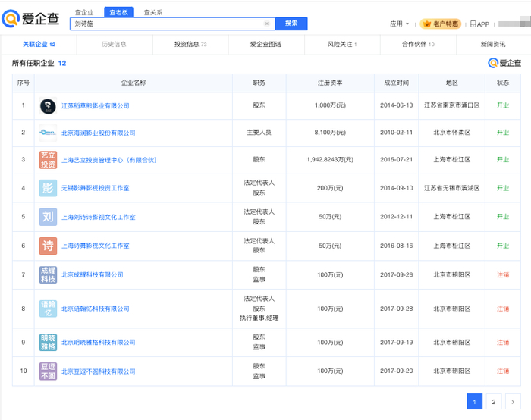Click the blue 搜索 button
This screenshot has width=531, height=420.
(291, 24)
